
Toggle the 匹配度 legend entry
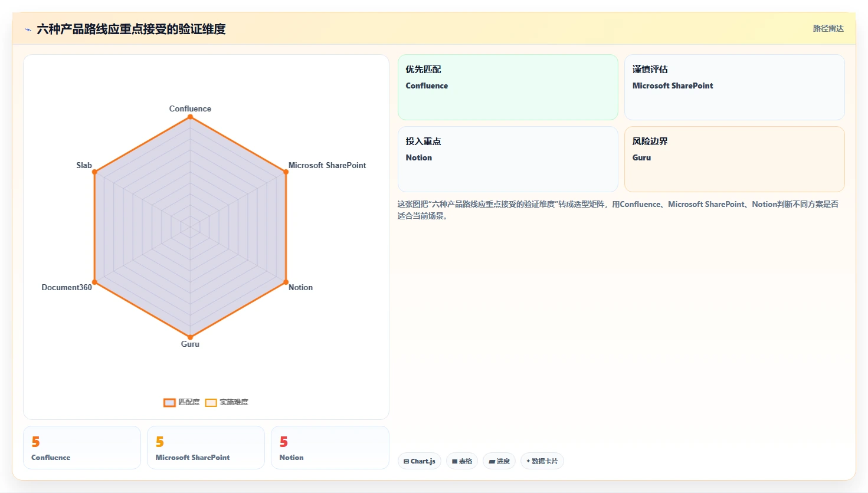[x=182, y=402]
